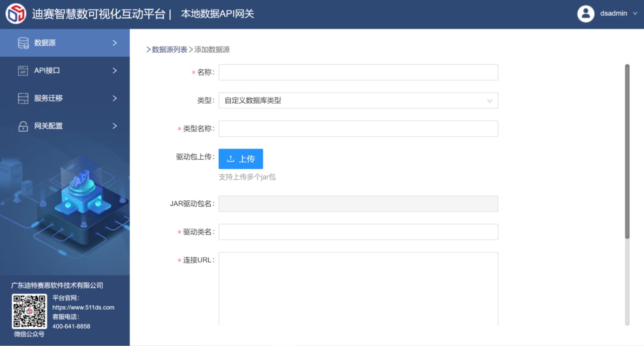Expand the 数据源 menu chevron
This screenshot has width=644, height=346.
[115, 43]
